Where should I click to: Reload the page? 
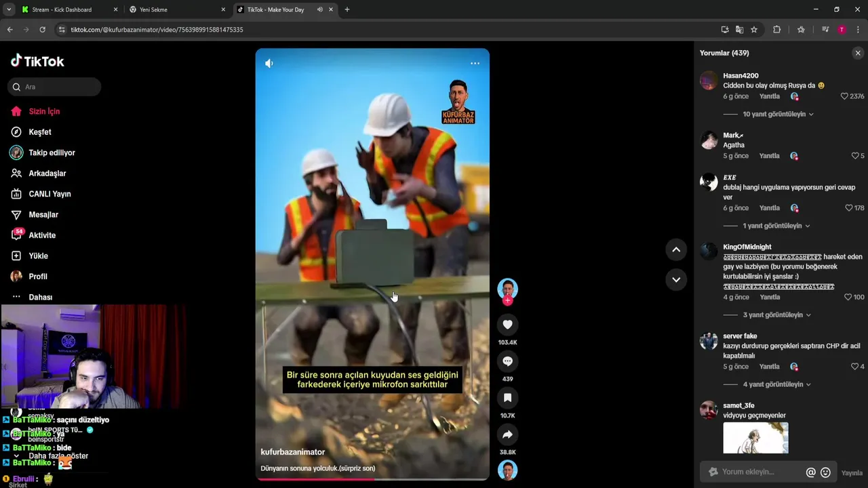42,30
